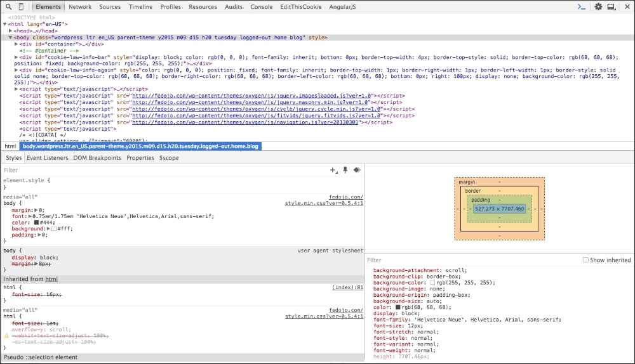Change dock side icon

click(x=612, y=6)
